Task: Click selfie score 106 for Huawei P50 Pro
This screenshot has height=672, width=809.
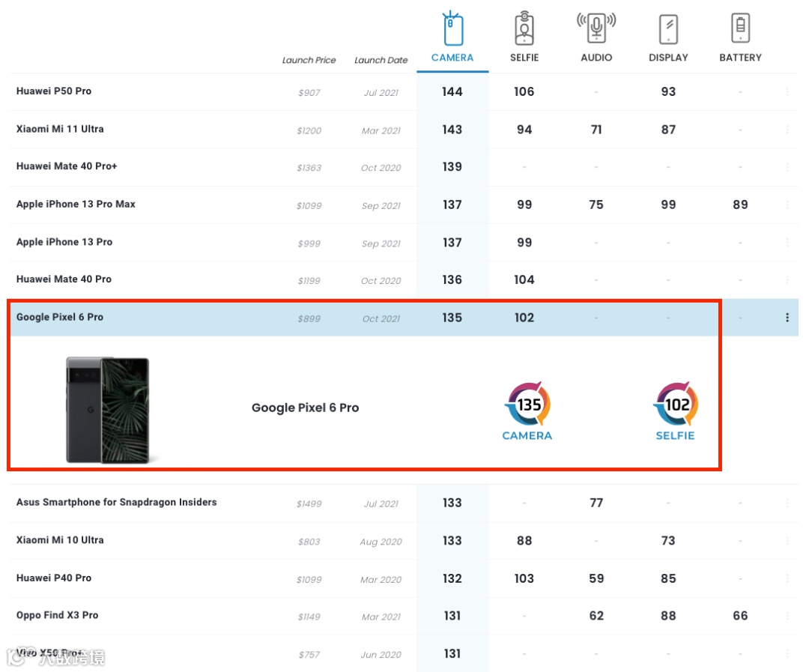Action: click(524, 92)
